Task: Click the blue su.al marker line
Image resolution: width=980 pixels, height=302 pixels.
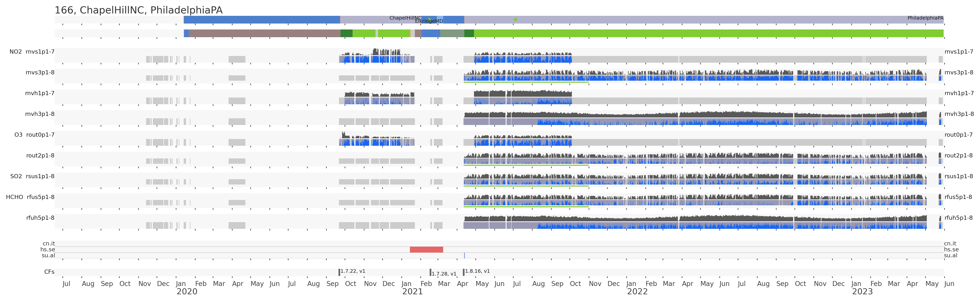Action: point(464,255)
